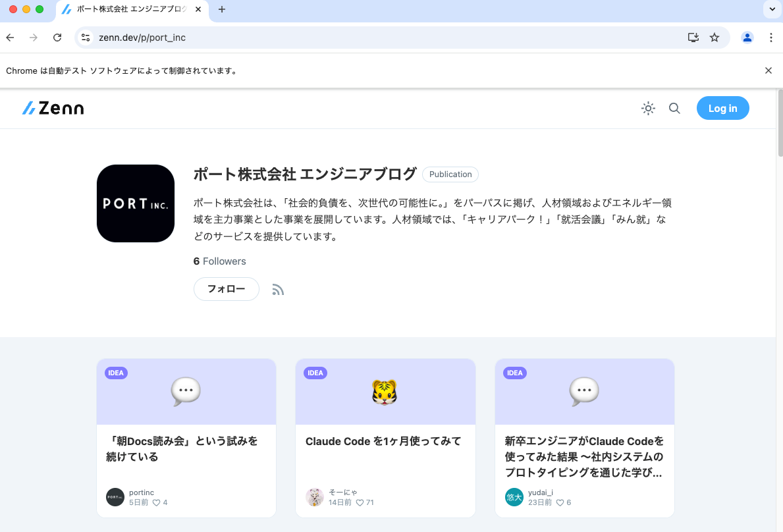
Task: Navigate back with the arrow icon
Action: coord(10,38)
